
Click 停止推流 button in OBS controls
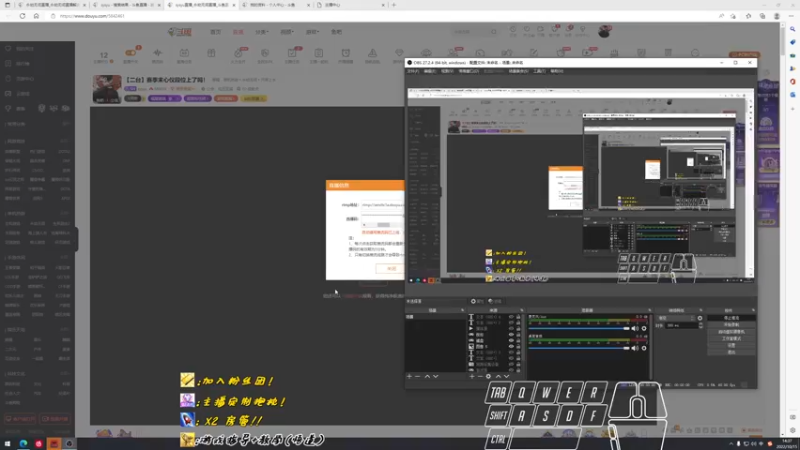[x=731, y=318]
